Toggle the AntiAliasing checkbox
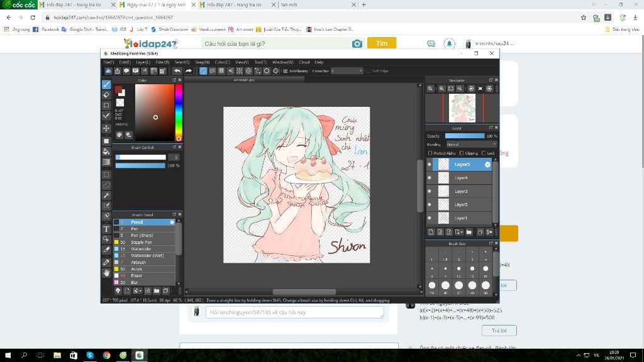The image size is (644, 362). pos(286,71)
